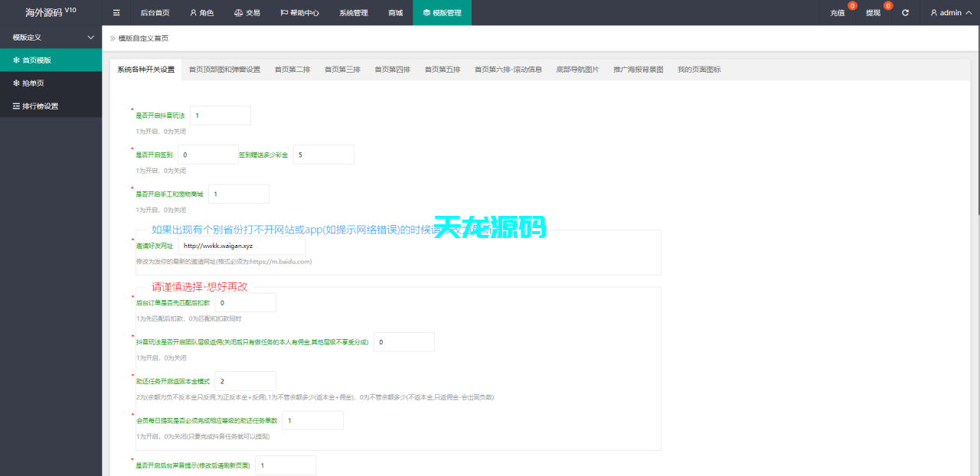Open 帮助中心 via its flag icon
The height and width of the screenshot is (476, 980).
coord(283,12)
